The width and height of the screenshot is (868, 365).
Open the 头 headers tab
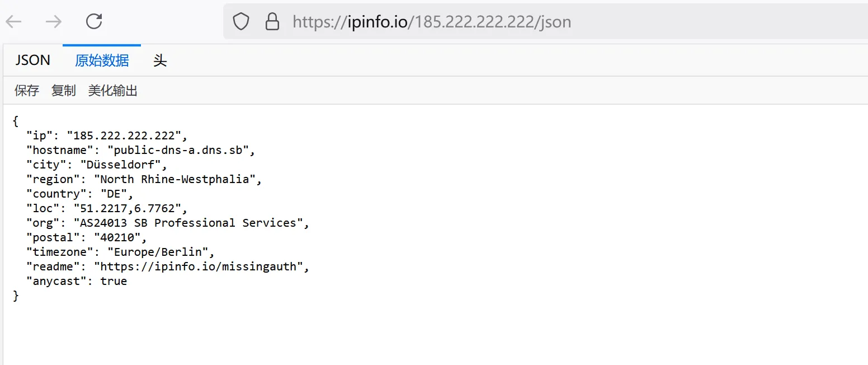[160, 60]
